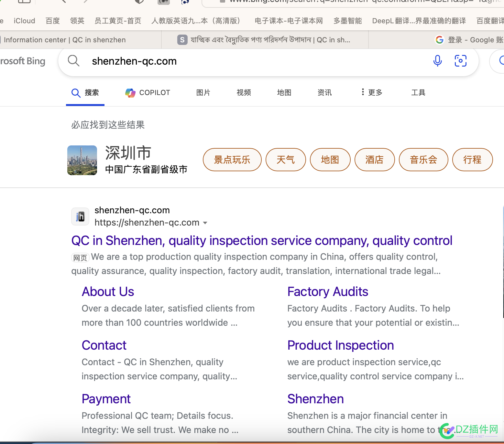The image size is (504, 444).
Task: Open the iCloud bookmark
Action: point(24,21)
